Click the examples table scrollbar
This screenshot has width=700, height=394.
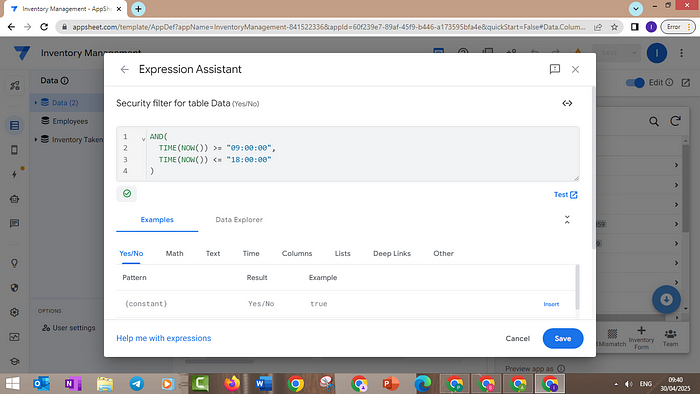pos(577,287)
